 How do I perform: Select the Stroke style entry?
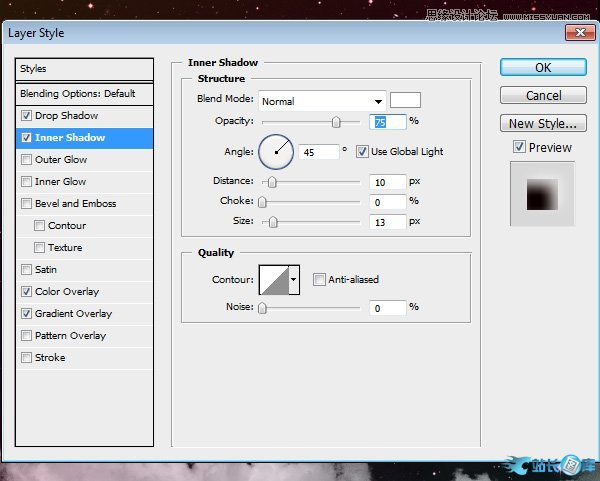[50, 358]
